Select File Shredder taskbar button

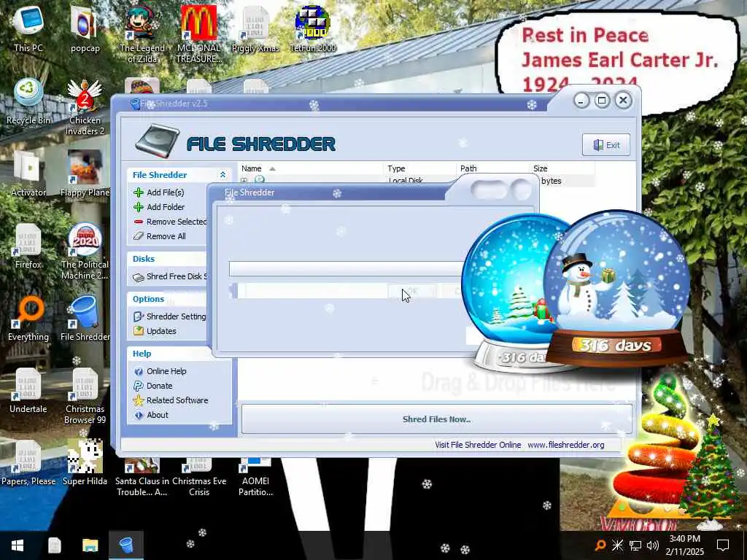(126, 545)
